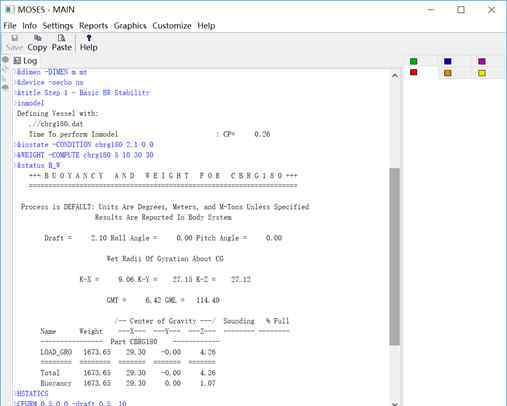Click the Help question-mark toolbar icon
Screen dimensions: 507x406
click(89, 43)
